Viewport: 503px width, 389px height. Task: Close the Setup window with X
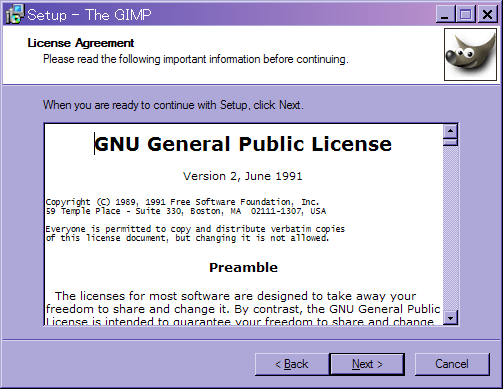(487, 14)
